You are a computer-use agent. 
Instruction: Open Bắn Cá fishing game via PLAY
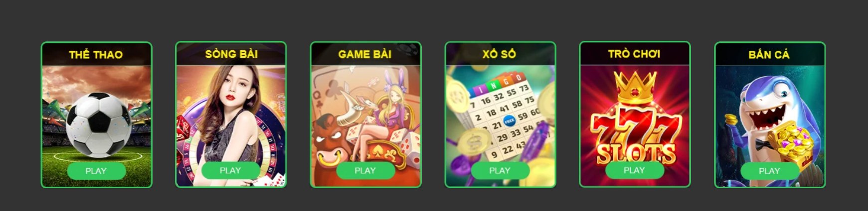[x=769, y=171]
